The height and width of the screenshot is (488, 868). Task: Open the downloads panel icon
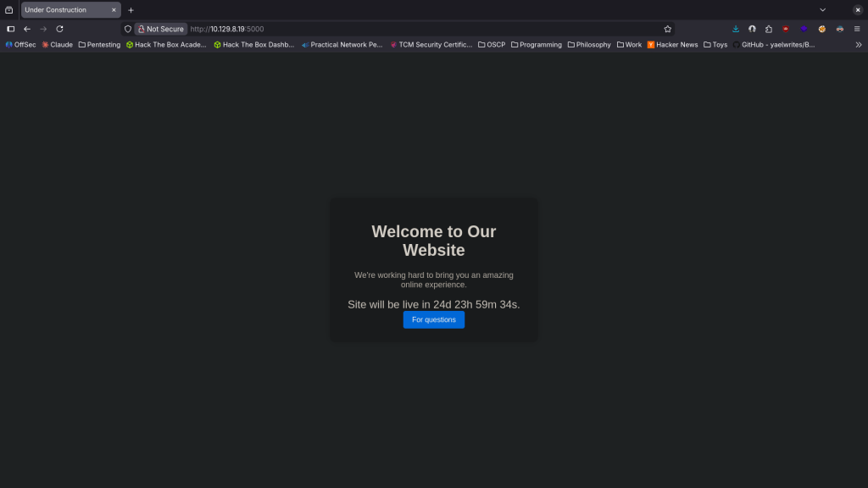pyautogui.click(x=736, y=29)
